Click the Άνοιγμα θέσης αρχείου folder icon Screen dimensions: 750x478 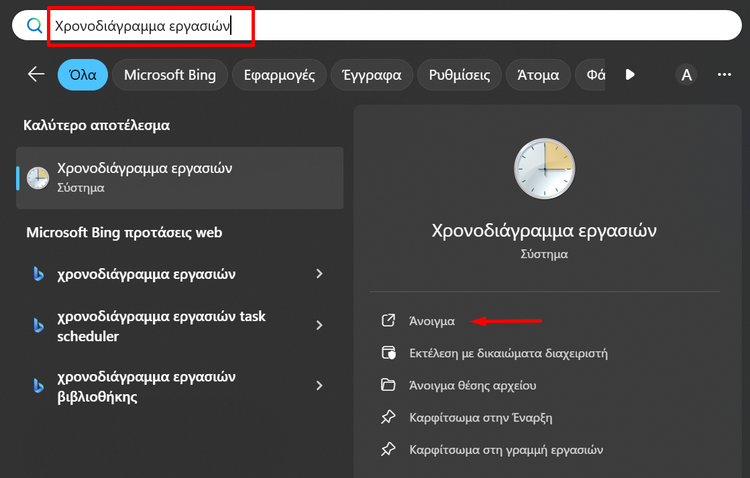pyautogui.click(x=388, y=385)
